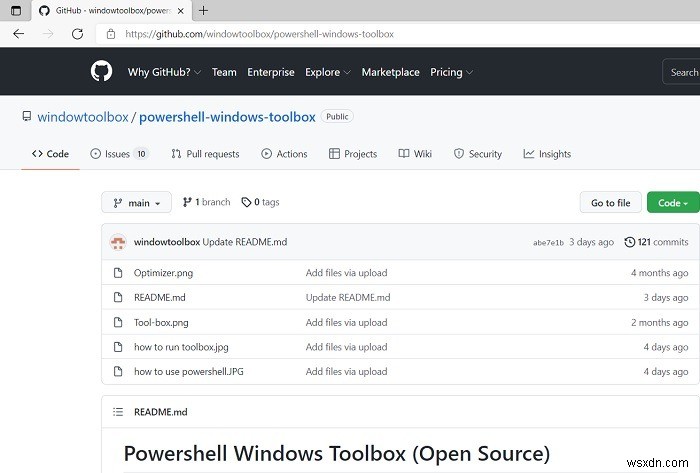Expand the Explore menu
This screenshot has width=700, height=473.
(327, 72)
